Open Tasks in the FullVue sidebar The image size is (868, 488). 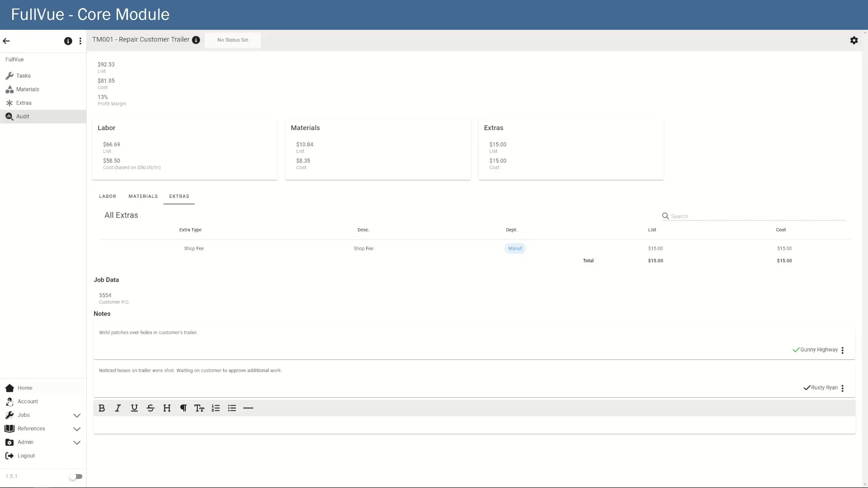pyautogui.click(x=43, y=76)
